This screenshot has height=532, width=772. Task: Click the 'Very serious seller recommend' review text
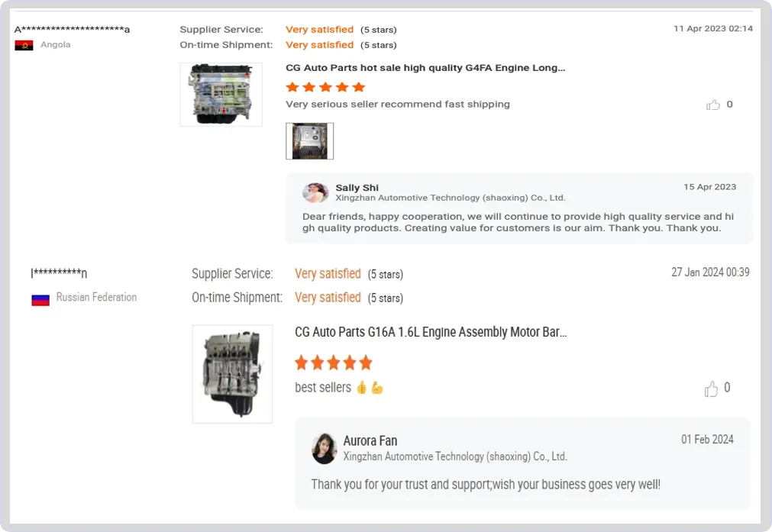[x=398, y=105]
